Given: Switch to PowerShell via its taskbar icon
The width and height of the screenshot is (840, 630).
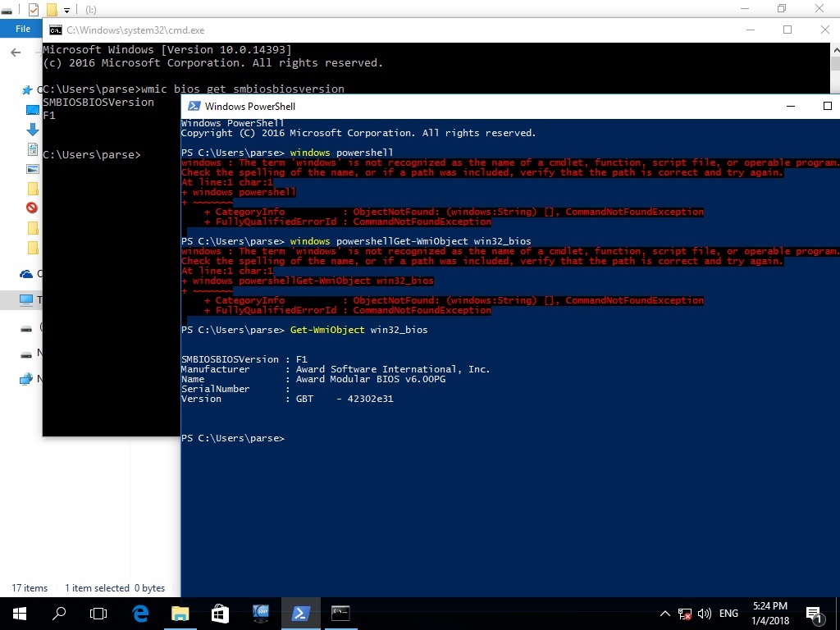Looking at the screenshot, I should click(x=300, y=614).
